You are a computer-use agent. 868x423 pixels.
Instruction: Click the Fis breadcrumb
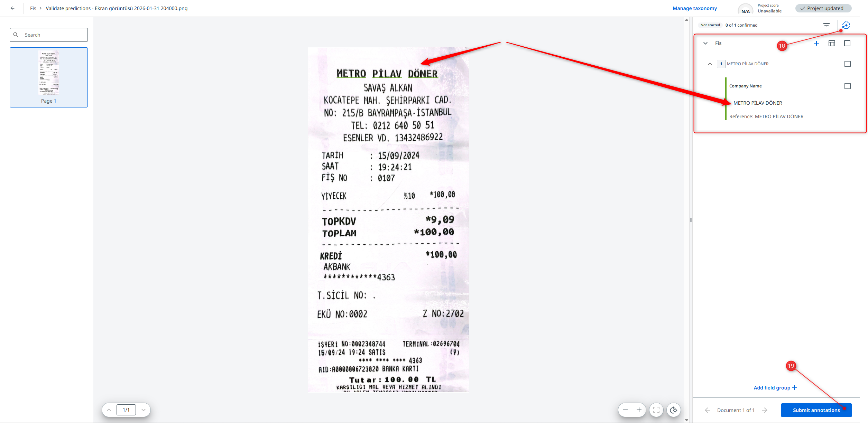33,8
